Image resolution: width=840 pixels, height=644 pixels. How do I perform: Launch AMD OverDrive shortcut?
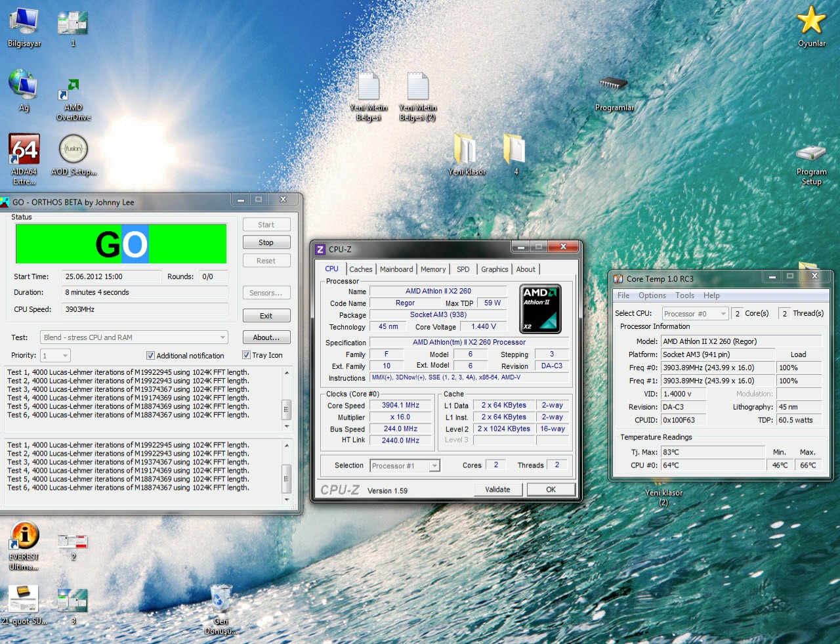(x=73, y=98)
